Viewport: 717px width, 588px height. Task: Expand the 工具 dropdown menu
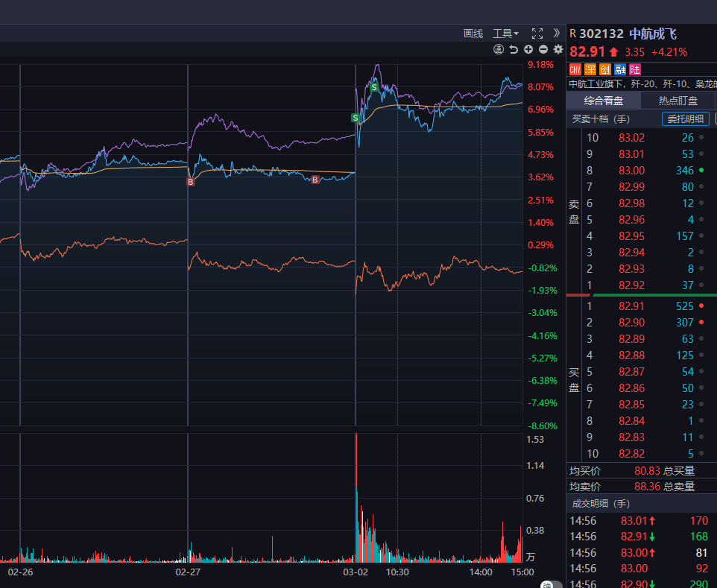505,34
